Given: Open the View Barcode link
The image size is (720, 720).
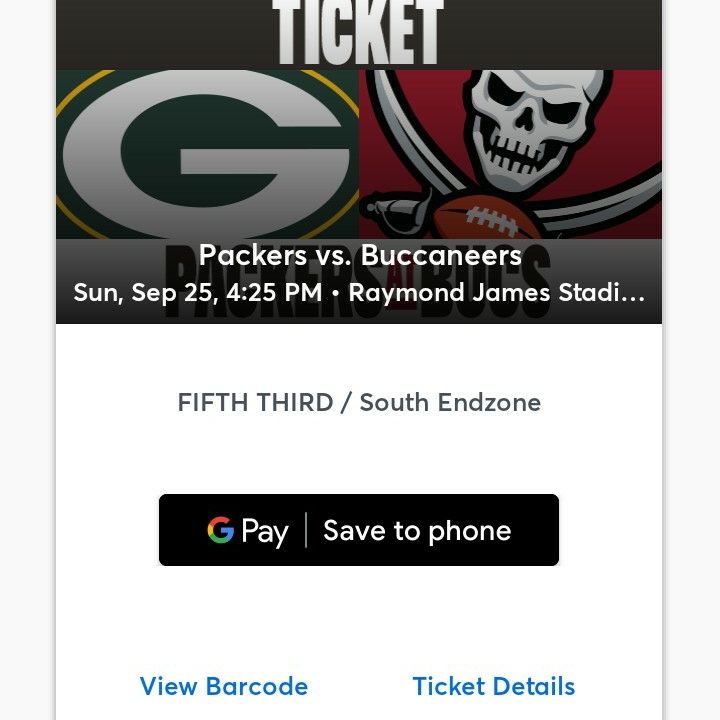Looking at the screenshot, I should click(224, 686).
